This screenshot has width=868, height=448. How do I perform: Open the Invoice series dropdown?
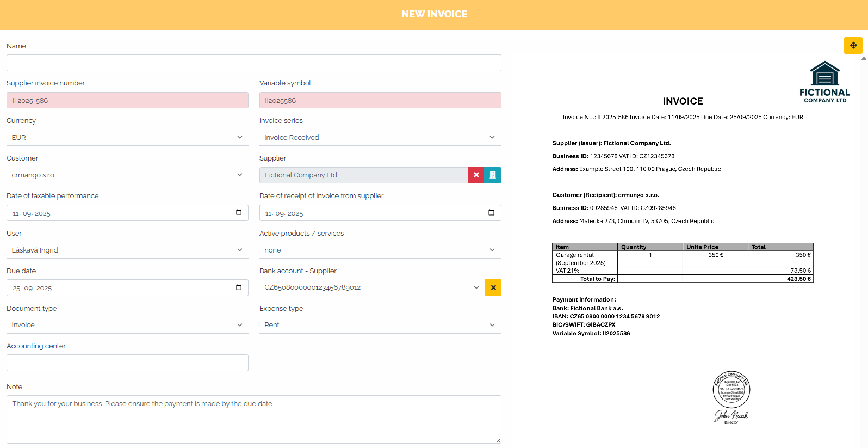click(380, 138)
